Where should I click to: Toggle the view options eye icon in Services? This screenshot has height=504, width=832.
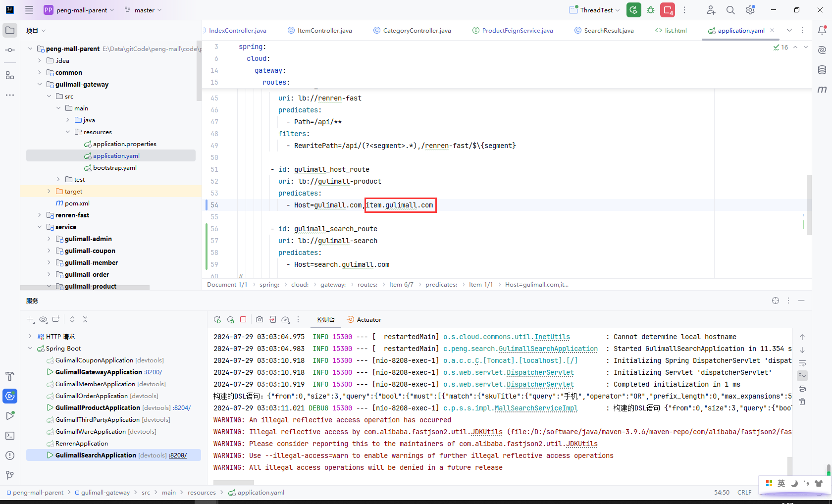pos(43,320)
